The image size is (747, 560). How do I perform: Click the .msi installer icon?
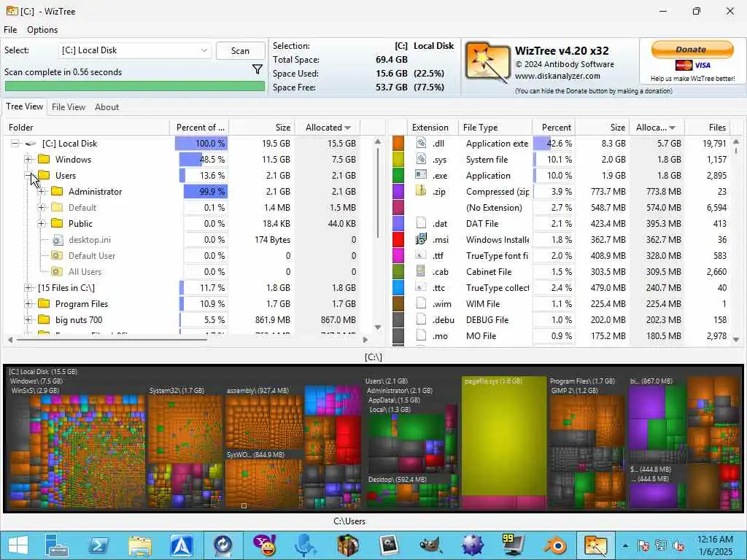(421, 239)
